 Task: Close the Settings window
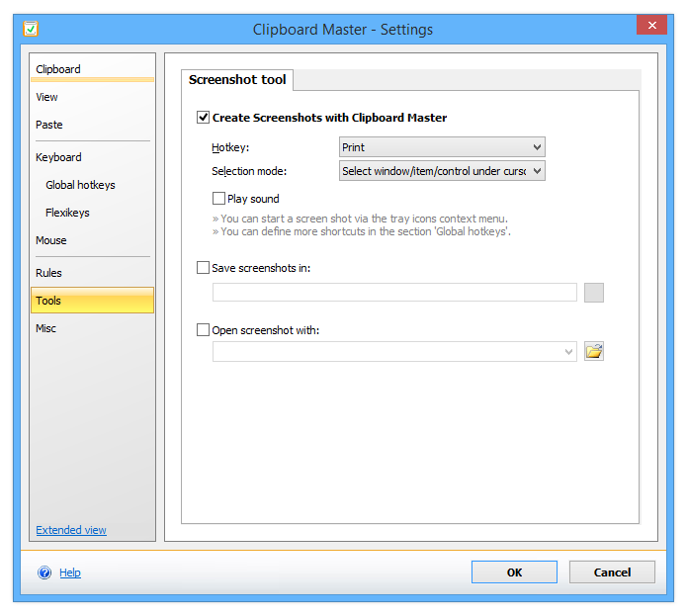coord(651,25)
